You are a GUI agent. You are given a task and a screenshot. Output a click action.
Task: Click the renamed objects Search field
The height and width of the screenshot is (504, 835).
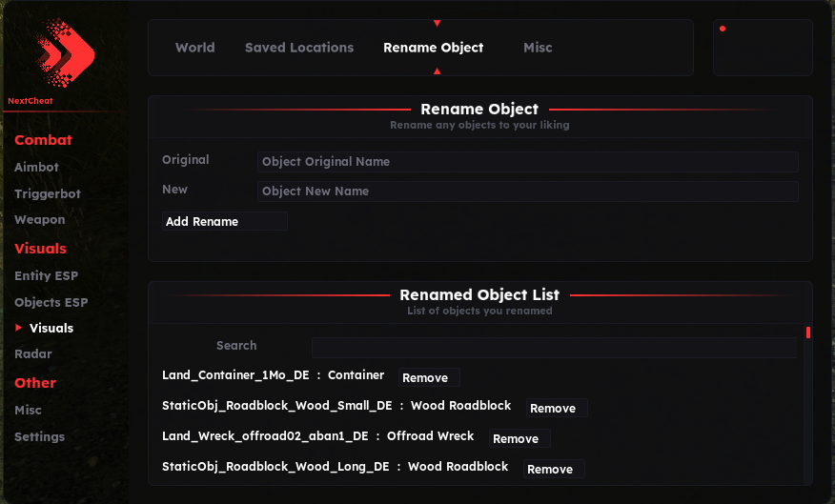point(553,347)
